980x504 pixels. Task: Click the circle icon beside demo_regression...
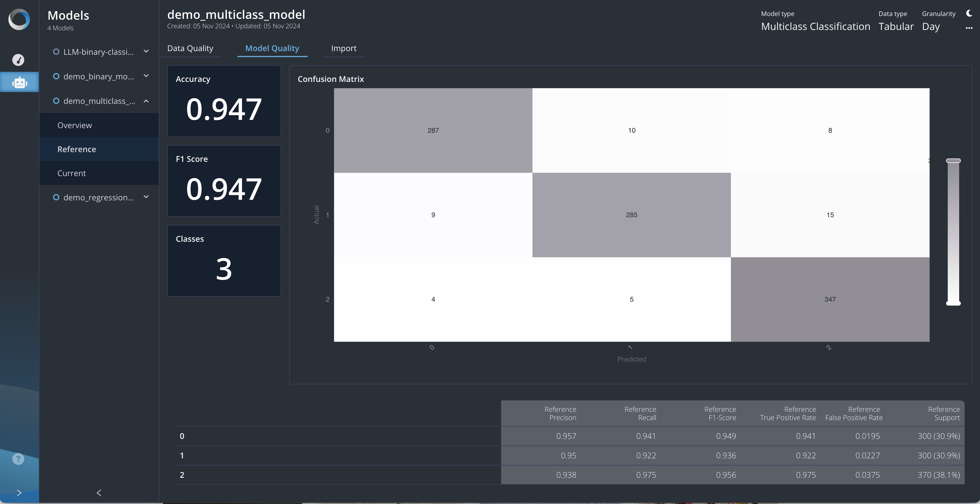pyautogui.click(x=56, y=197)
